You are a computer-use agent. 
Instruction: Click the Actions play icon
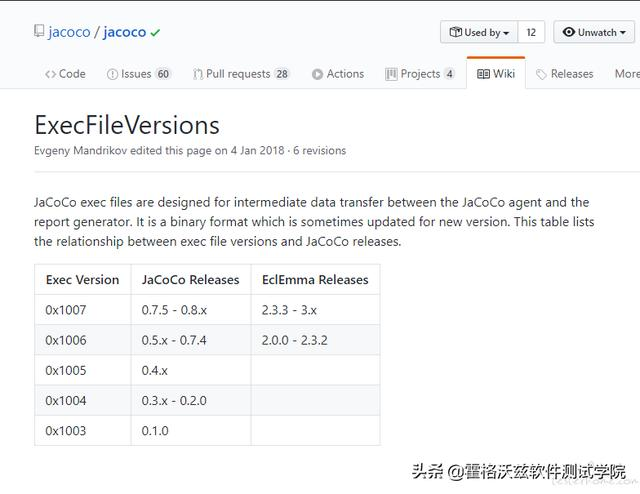pos(317,74)
